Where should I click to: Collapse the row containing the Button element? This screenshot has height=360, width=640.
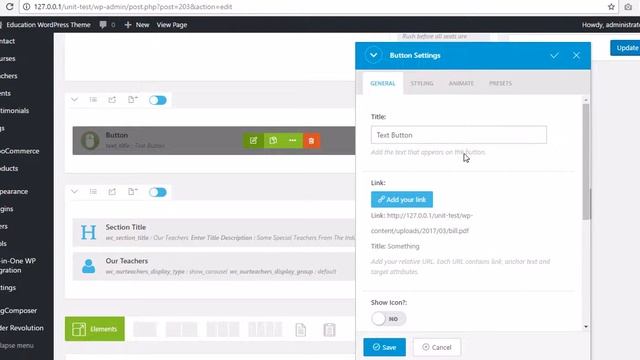[74, 100]
